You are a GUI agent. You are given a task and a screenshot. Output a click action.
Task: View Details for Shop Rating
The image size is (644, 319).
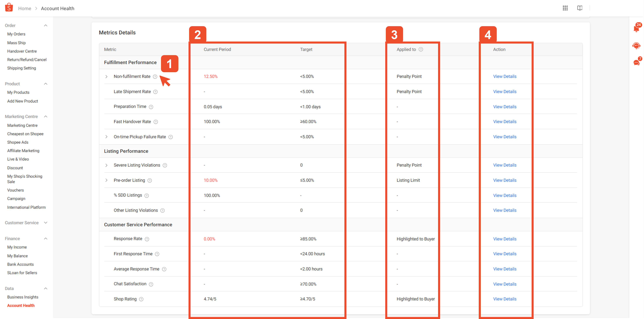505,299
